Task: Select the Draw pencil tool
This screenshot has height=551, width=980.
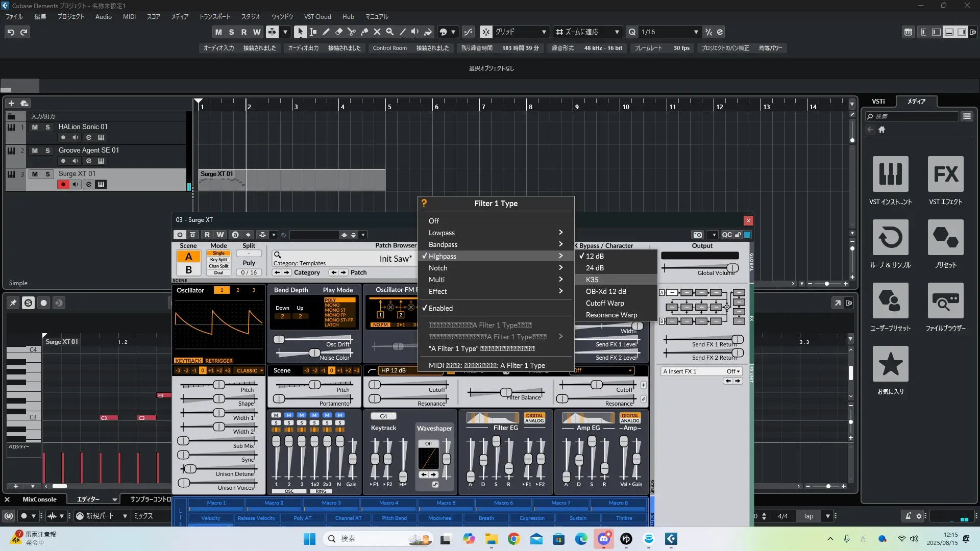Action: click(326, 32)
